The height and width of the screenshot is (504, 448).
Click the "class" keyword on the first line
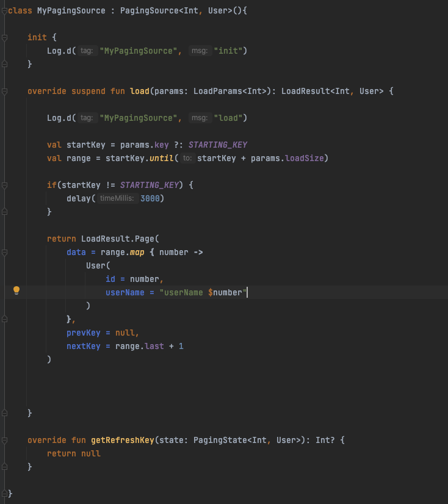coord(20,10)
